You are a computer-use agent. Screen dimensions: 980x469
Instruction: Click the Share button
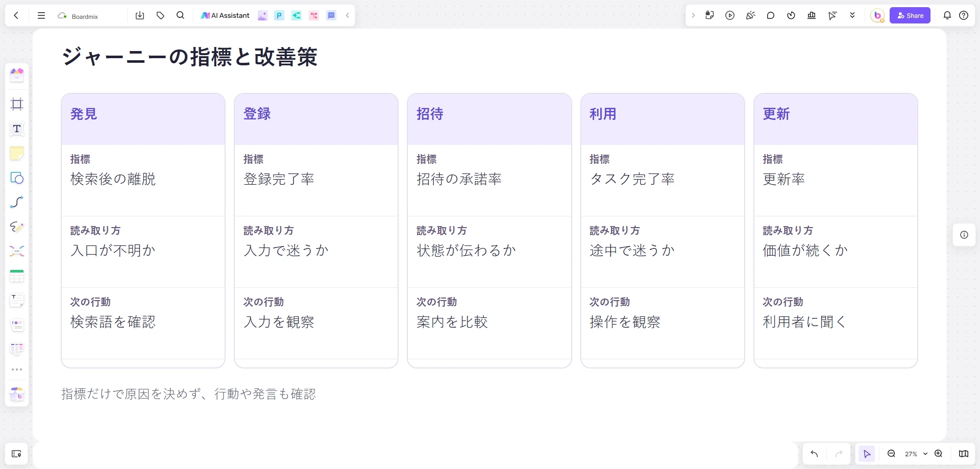coord(910,15)
